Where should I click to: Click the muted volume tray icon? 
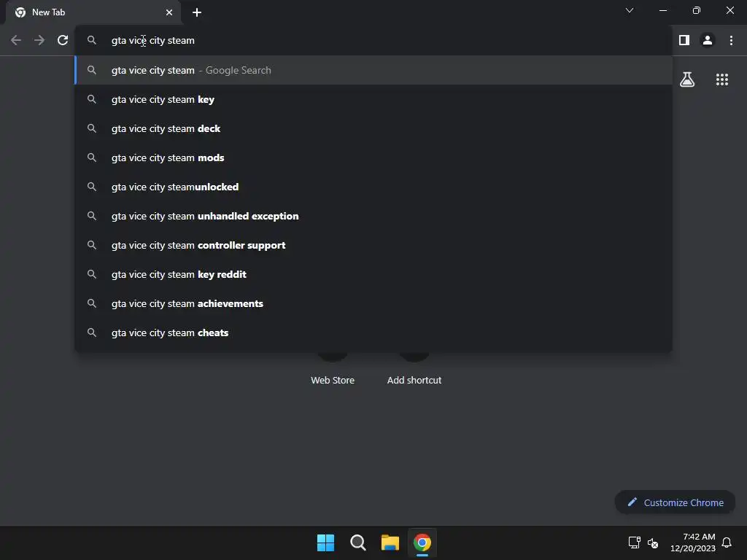653,542
